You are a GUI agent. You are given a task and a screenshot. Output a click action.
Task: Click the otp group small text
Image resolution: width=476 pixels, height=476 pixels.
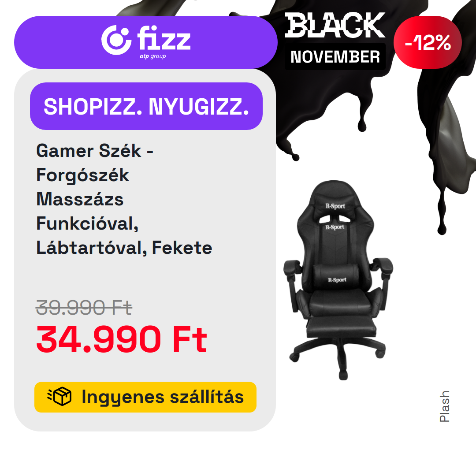152,56
